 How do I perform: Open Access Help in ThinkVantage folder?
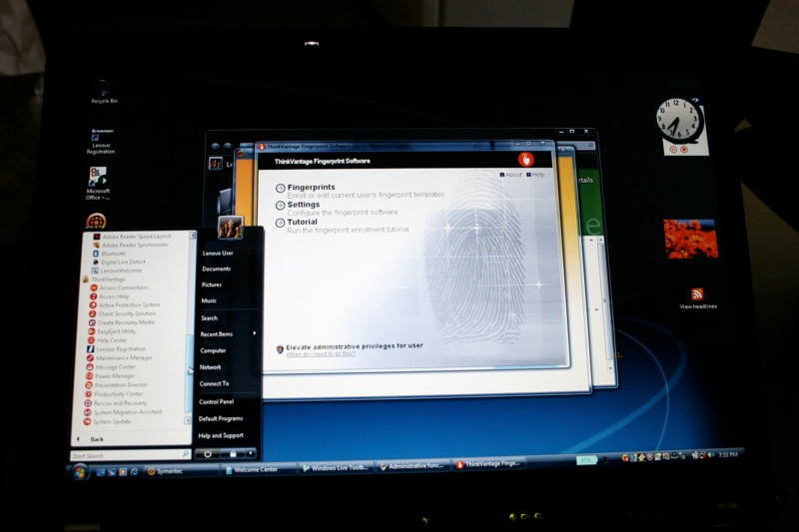[110, 296]
